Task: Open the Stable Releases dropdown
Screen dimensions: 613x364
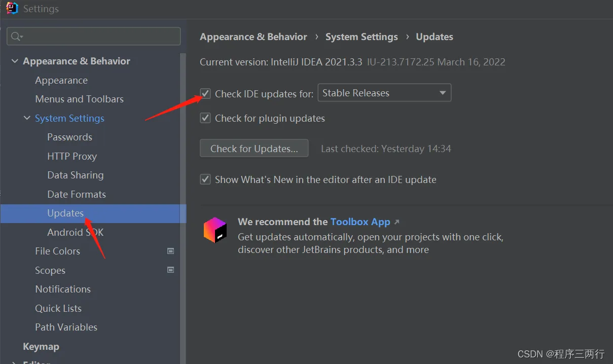Action: 384,93
